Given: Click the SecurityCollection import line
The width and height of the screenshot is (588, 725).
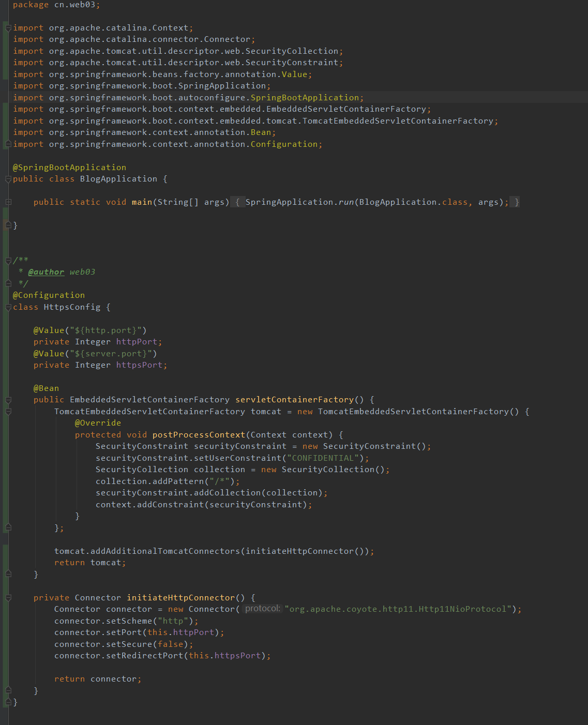Looking at the screenshot, I should (x=178, y=51).
